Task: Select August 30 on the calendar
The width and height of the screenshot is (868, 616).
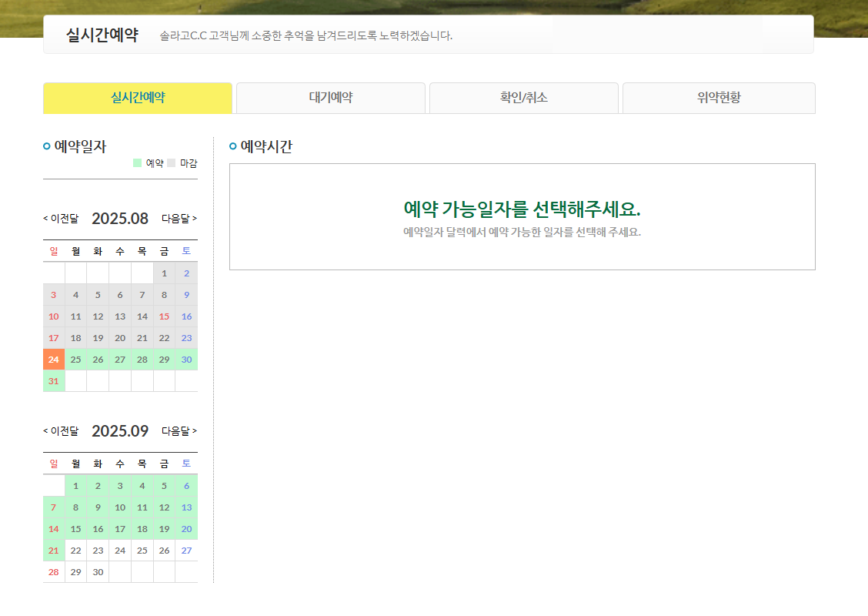Action: pos(186,359)
